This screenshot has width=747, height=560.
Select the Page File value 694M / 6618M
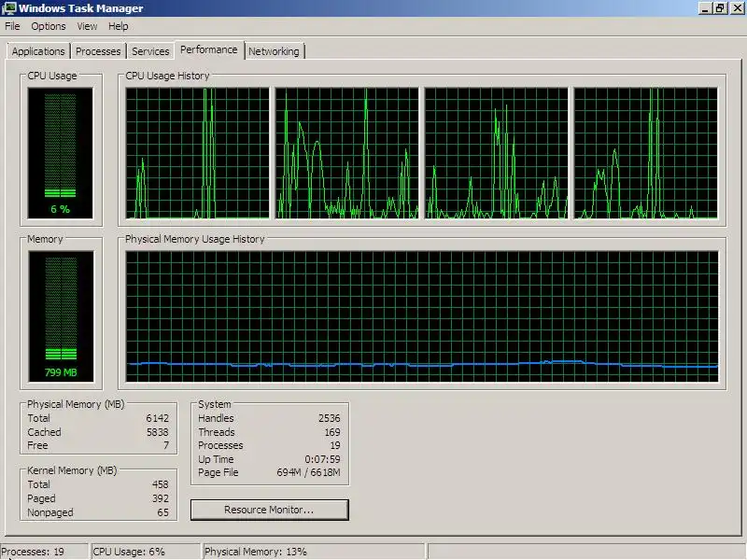click(308, 472)
